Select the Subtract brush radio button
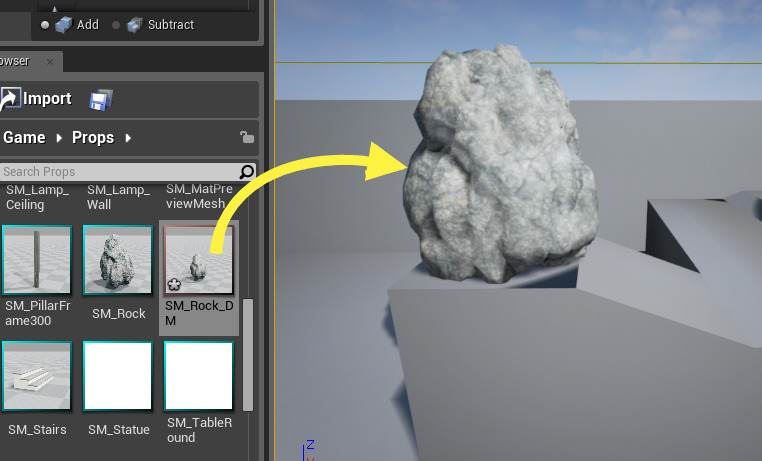The width and height of the screenshot is (762, 461). click(x=116, y=25)
